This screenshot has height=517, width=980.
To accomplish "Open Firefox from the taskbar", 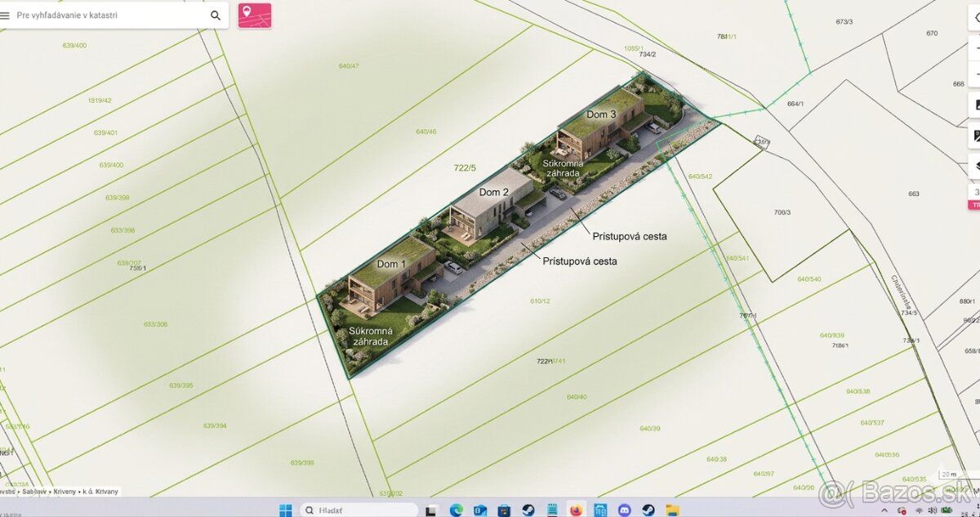I will pyautogui.click(x=577, y=510).
